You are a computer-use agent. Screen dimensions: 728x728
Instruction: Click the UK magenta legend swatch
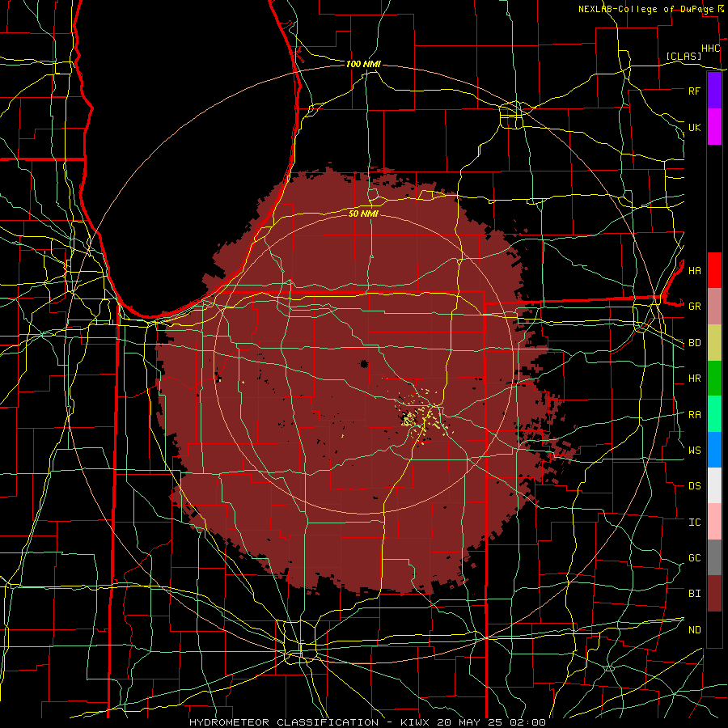click(x=714, y=127)
